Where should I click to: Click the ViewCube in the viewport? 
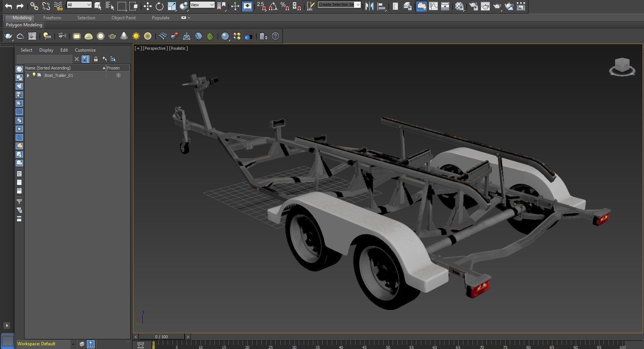(x=622, y=66)
